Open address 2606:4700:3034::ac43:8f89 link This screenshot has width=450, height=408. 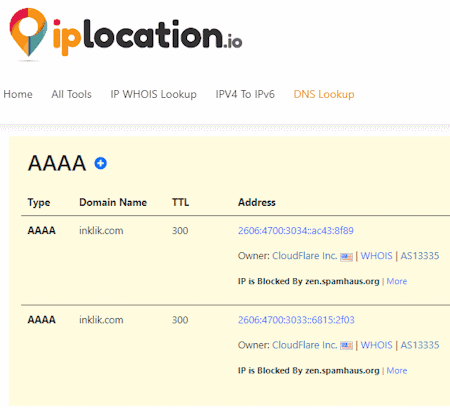[296, 231]
